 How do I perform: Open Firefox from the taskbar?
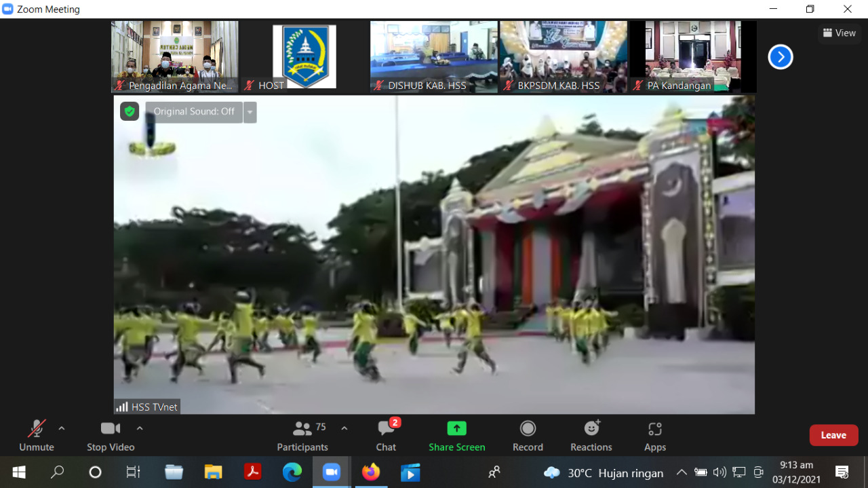click(x=371, y=472)
